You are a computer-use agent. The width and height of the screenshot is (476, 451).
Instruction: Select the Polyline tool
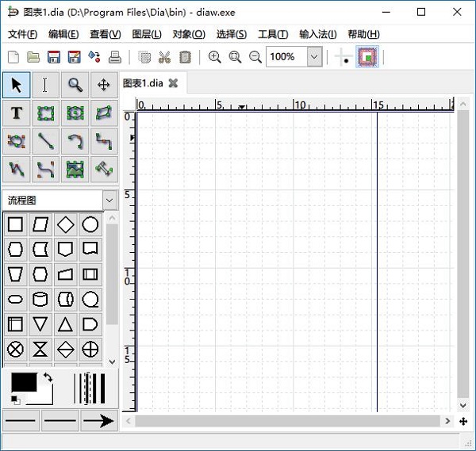point(17,170)
